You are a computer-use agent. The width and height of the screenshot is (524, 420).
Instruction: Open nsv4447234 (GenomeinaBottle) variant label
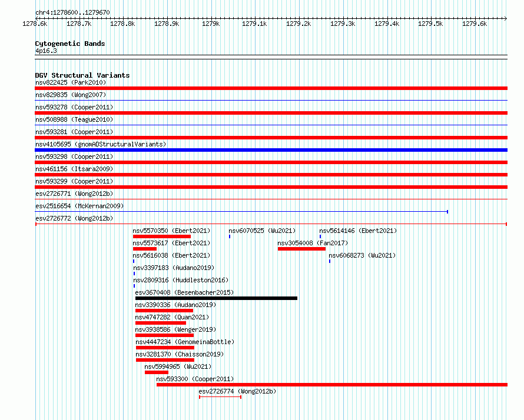(x=185, y=342)
